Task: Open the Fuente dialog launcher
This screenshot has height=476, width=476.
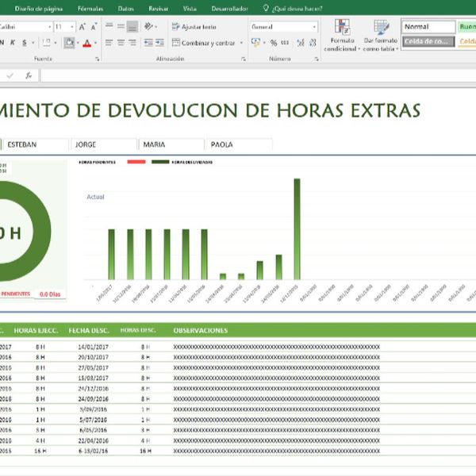Action: [97, 59]
